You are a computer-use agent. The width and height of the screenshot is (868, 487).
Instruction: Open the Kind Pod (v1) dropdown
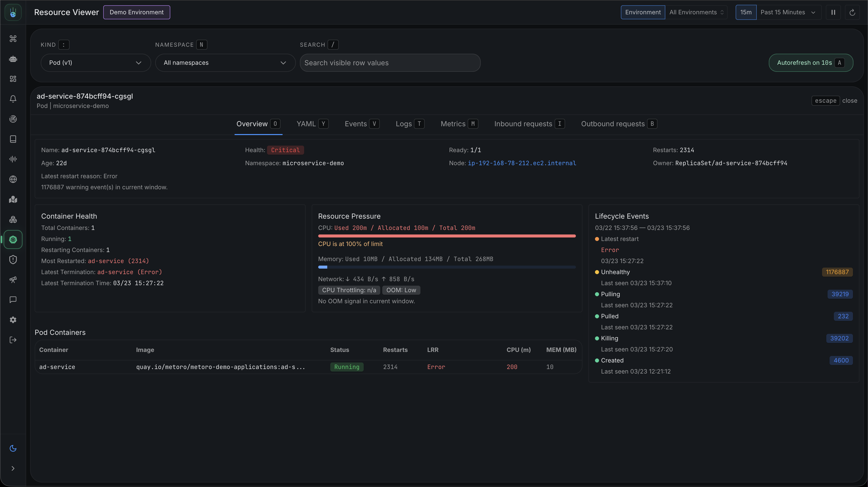pyautogui.click(x=95, y=63)
